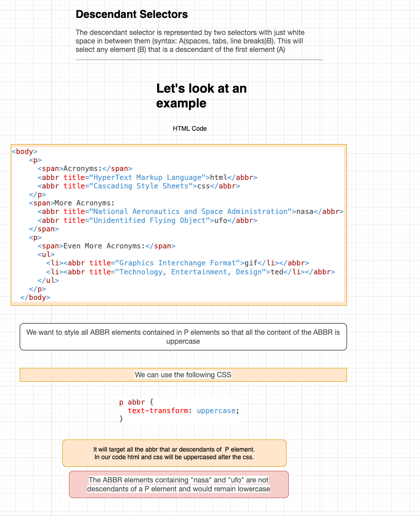This screenshot has height=516, width=420.
Task: Click the "p abbr {" selector line
Action: 137,402
